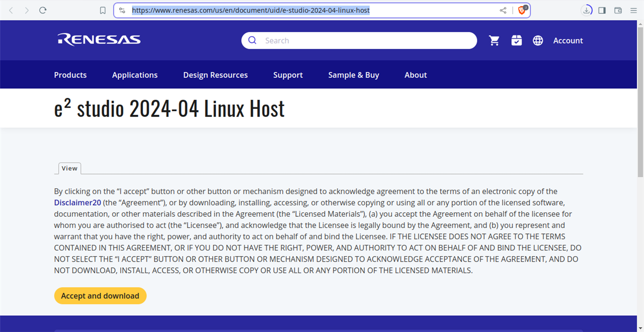Click the shopping cart icon
Viewport: 644px width, 332px height.
click(494, 41)
